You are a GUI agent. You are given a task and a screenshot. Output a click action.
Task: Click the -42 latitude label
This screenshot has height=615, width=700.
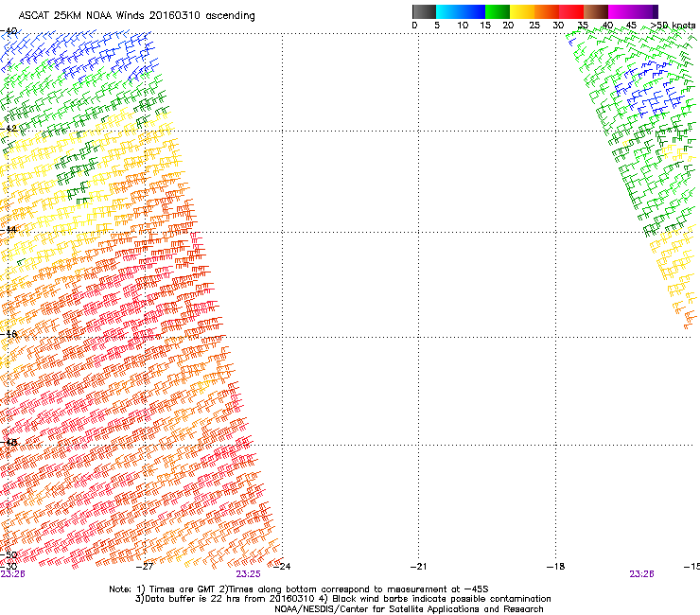click(x=9, y=128)
